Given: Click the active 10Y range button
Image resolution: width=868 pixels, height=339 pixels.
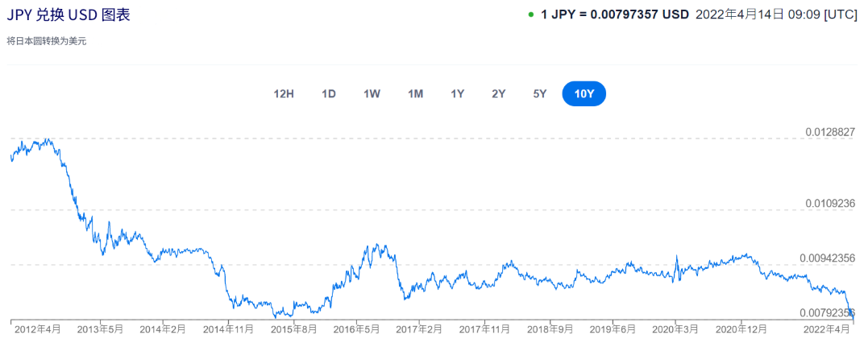Looking at the screenshot, I should point(584,94).
